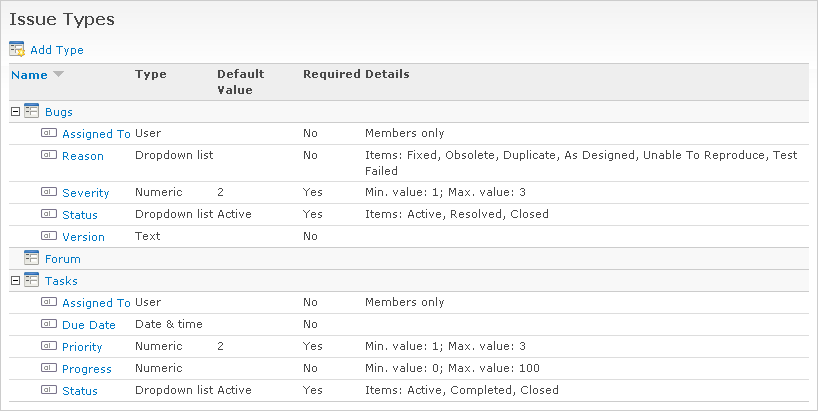
Task: Open the Priority field under Tasks
Action: pyautogui.click(x=83, y=347)
